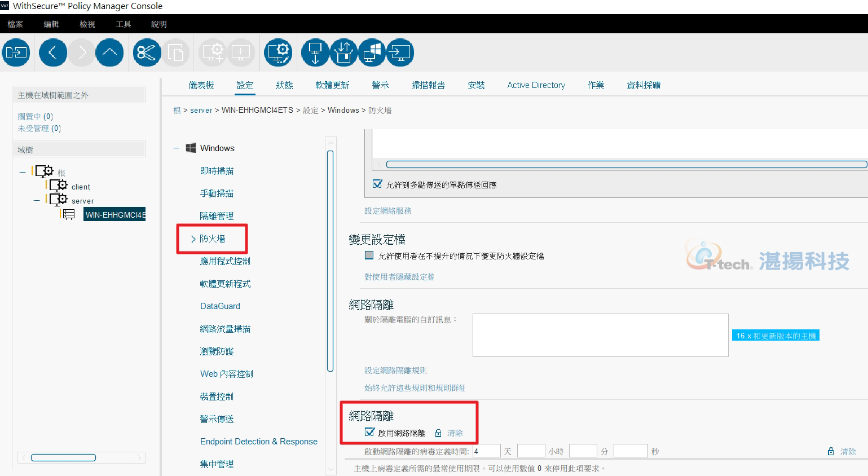This screenshot has height=476, width=868.
Task: Click the first toolbar icon with folder arrow
Action: pyautogui.click(x=16, y=52)
